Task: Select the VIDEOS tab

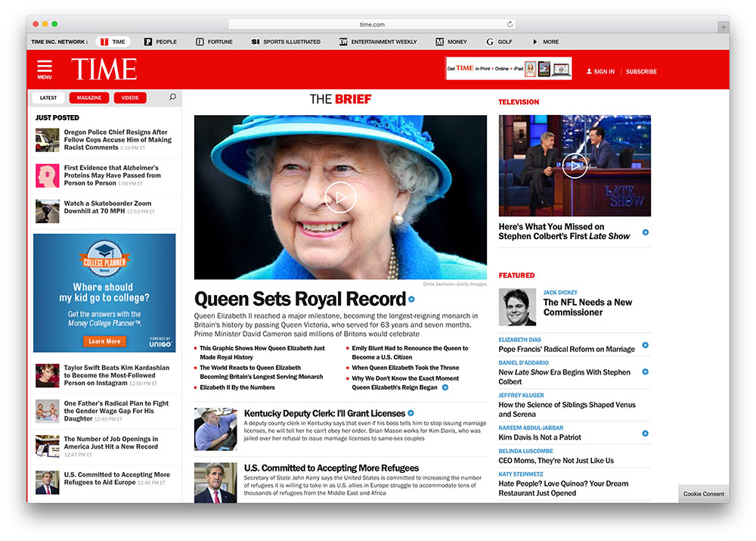Action: 130,98
